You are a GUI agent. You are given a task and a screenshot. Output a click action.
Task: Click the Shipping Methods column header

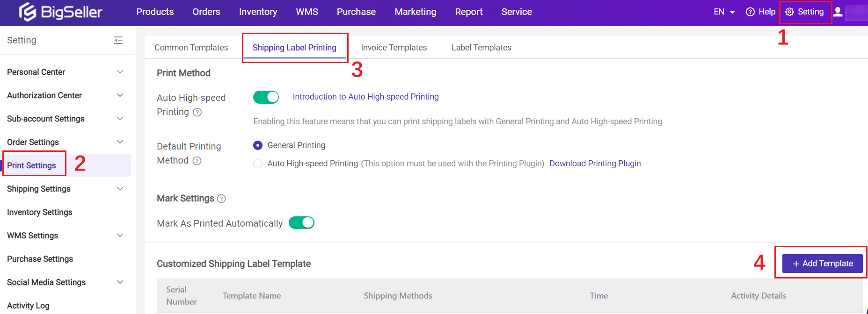coord(398,296)
